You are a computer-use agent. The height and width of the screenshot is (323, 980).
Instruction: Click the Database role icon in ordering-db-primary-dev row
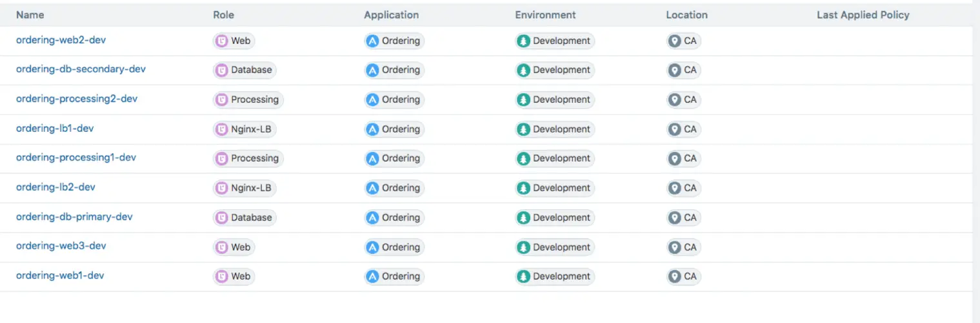(x=222, y=218)
